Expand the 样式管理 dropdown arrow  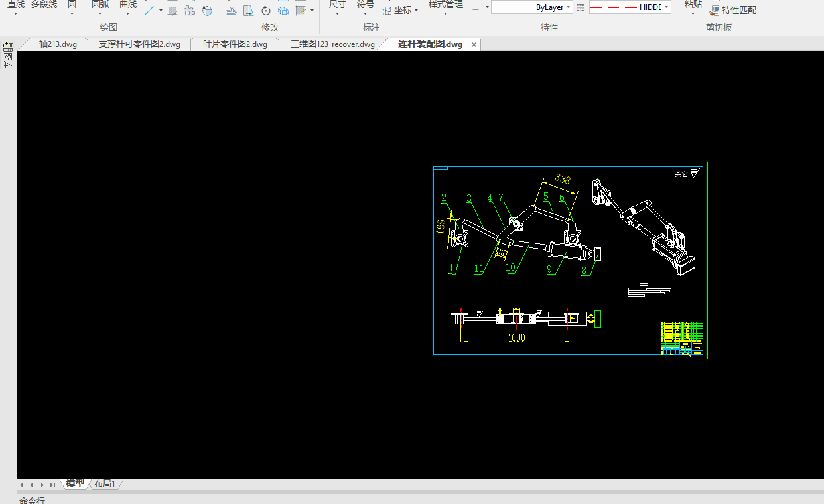446,13
